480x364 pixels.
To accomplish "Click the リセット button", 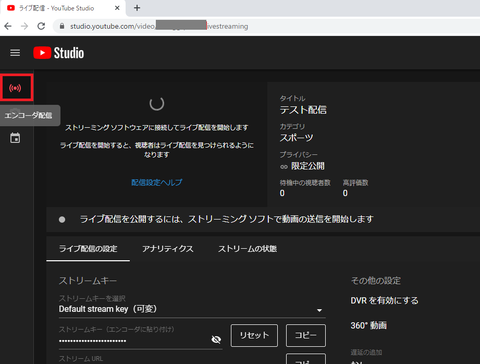I will tap(254, 335).
